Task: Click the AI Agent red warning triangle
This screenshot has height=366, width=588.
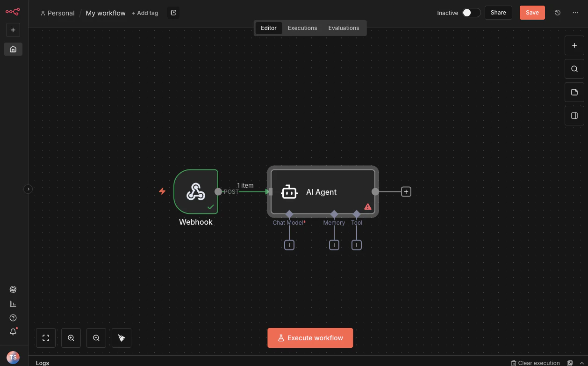Action: pos(368,206)
